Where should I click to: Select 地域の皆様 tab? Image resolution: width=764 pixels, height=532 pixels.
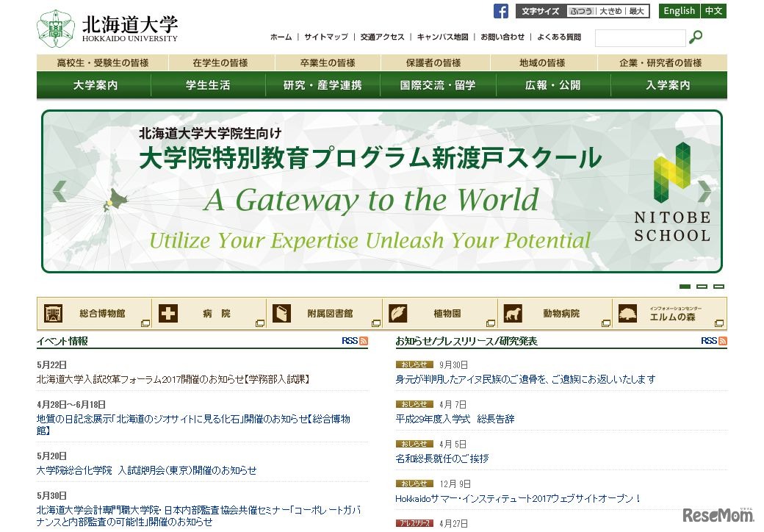(x=542, y=63)
